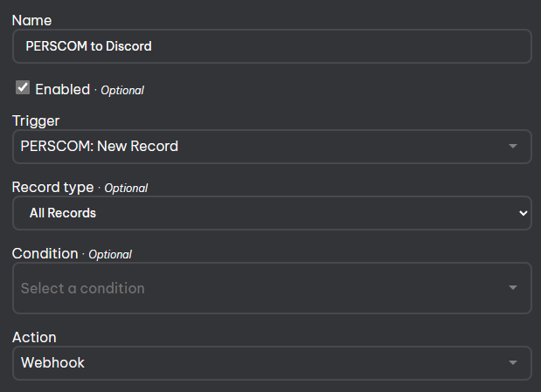The image size is (541, 392).
Task: Click the Condition field label
Action: point(45,253)
